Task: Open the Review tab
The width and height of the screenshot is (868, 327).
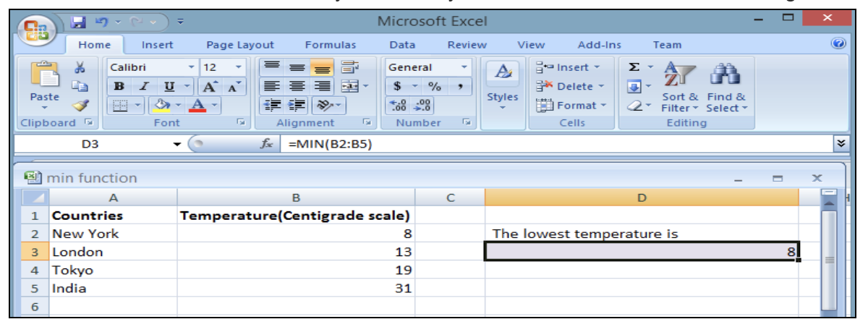Action: click(467, 45)
